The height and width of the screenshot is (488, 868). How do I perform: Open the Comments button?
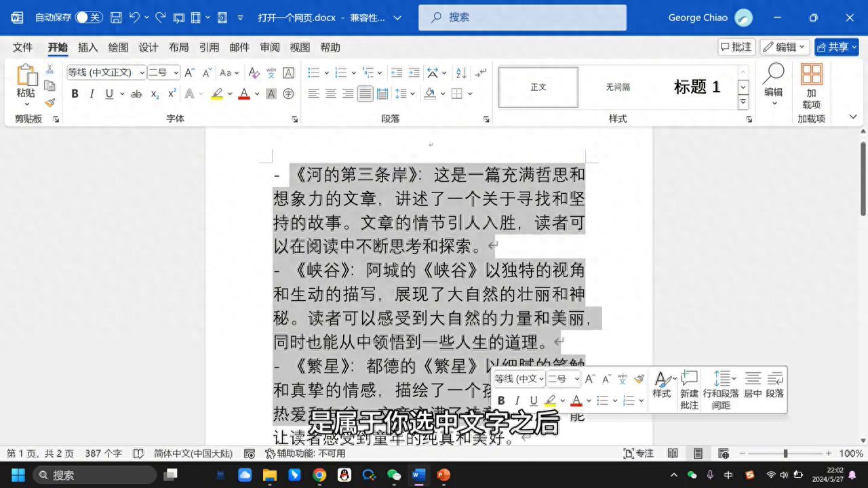pyautogui.click(x=736, y=47)
